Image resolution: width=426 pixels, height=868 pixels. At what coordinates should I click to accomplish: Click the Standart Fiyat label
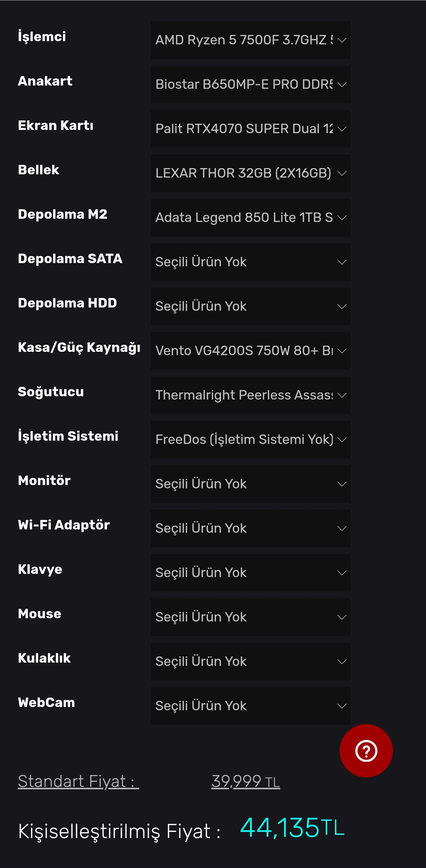coord(78,781)
